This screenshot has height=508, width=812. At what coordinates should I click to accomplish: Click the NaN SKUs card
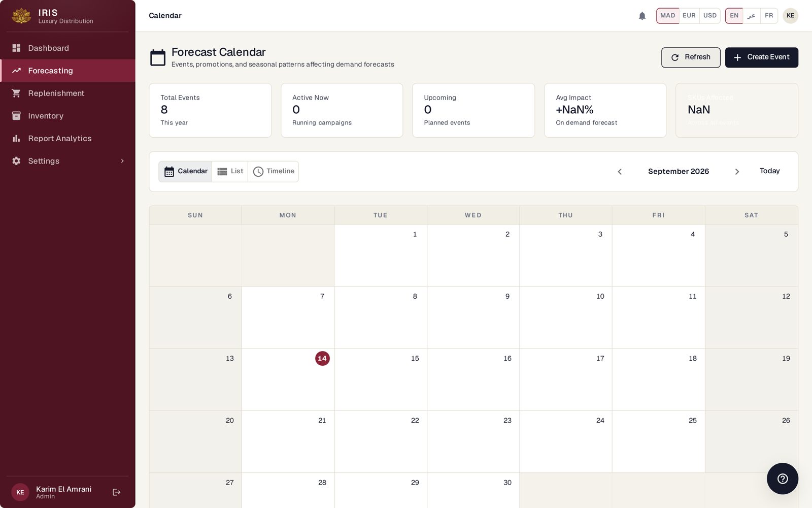point(737,110)
